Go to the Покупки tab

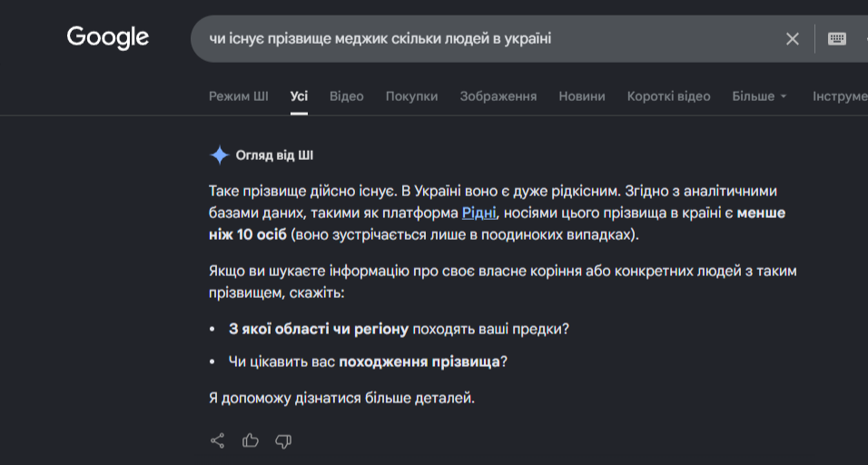point(411,96)
